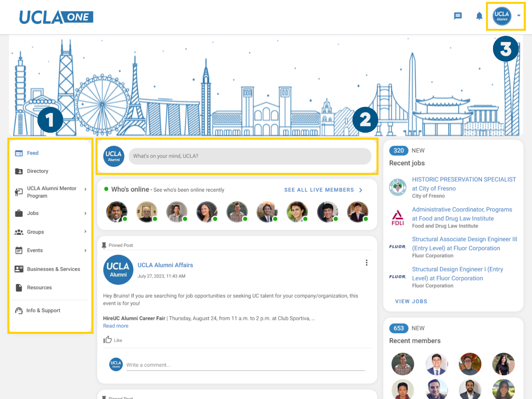Click UCLA Alumni avatar beside post field

pos(114,156)
